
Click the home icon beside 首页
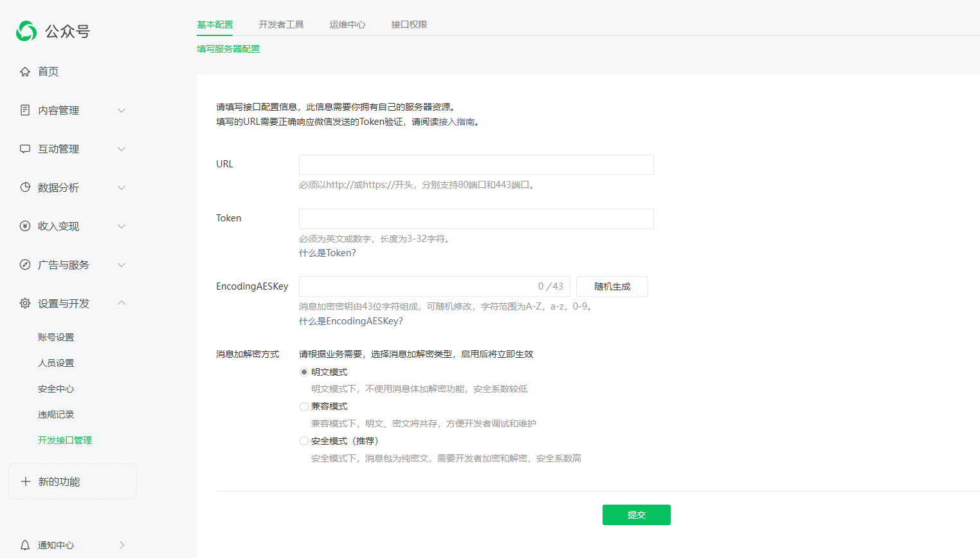tap(25, 71)
